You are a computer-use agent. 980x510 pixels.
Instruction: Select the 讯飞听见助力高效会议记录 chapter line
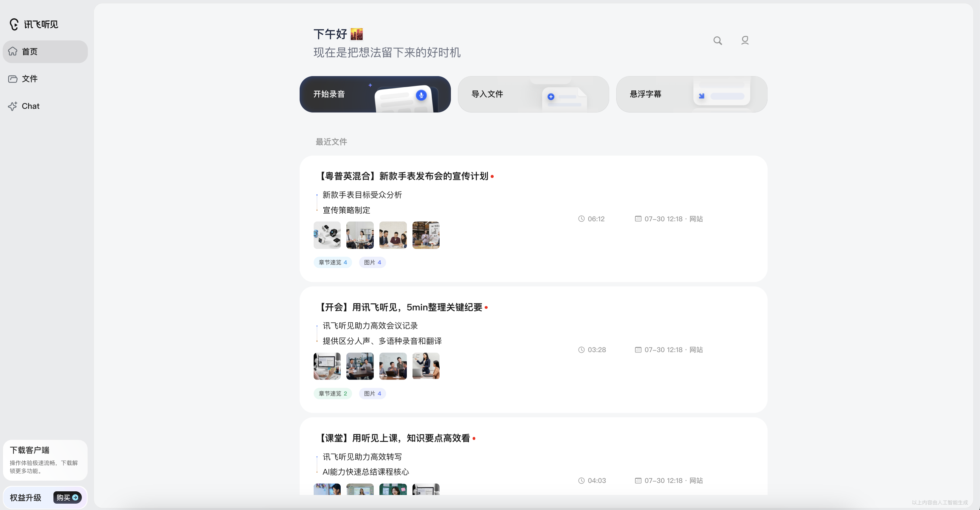(370, 326)
